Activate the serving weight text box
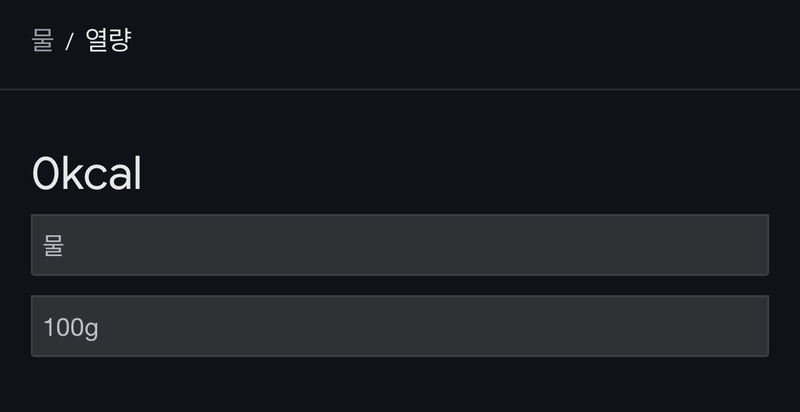 [400, 326]
